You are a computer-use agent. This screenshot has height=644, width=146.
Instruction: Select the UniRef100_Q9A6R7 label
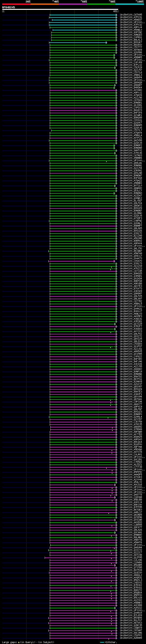pyautogui.click(x=131, y=85)
